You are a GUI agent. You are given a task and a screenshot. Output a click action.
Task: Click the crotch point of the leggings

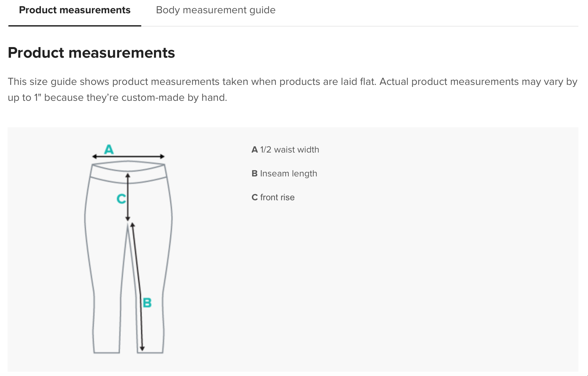click(x=128, y=225)
